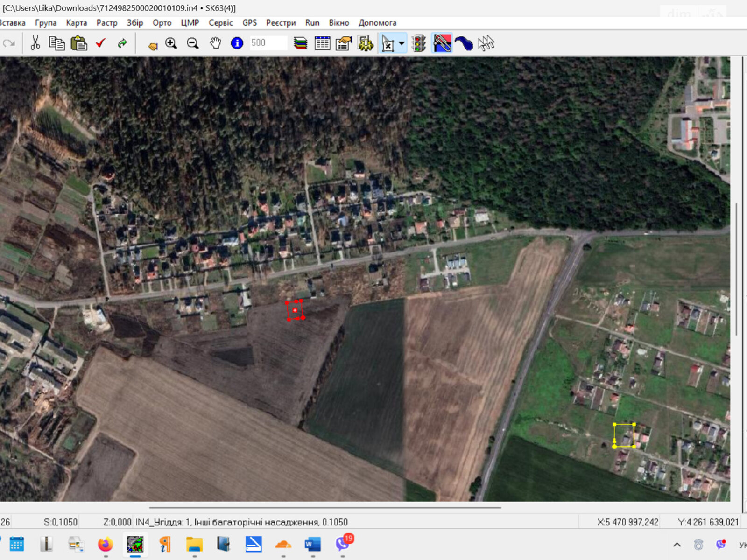Click the Cut scissors icon

click(35, 43)
